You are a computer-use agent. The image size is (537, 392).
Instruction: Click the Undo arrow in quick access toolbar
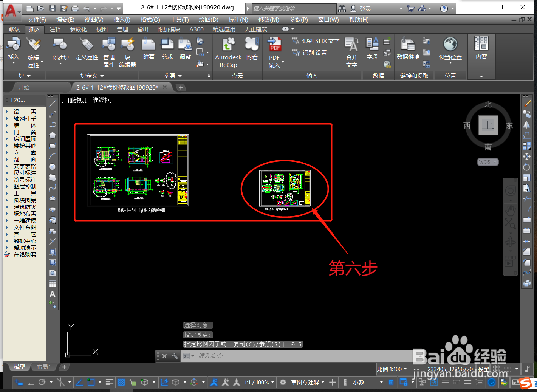87,8
